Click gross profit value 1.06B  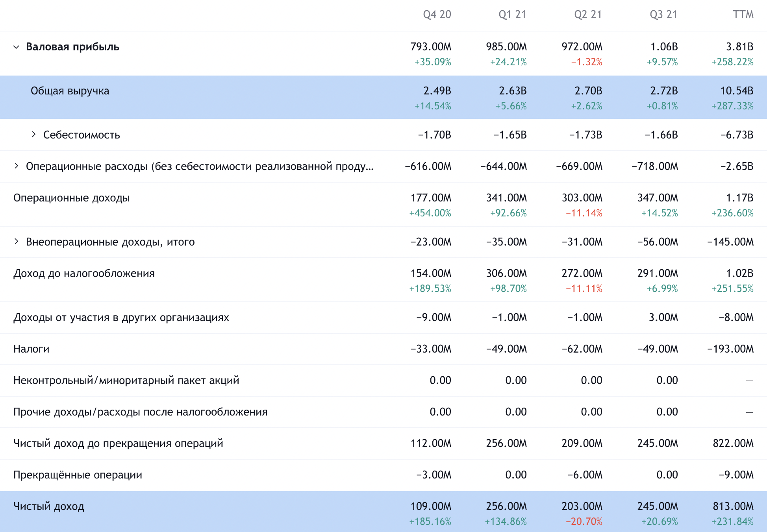click(664, 47)
